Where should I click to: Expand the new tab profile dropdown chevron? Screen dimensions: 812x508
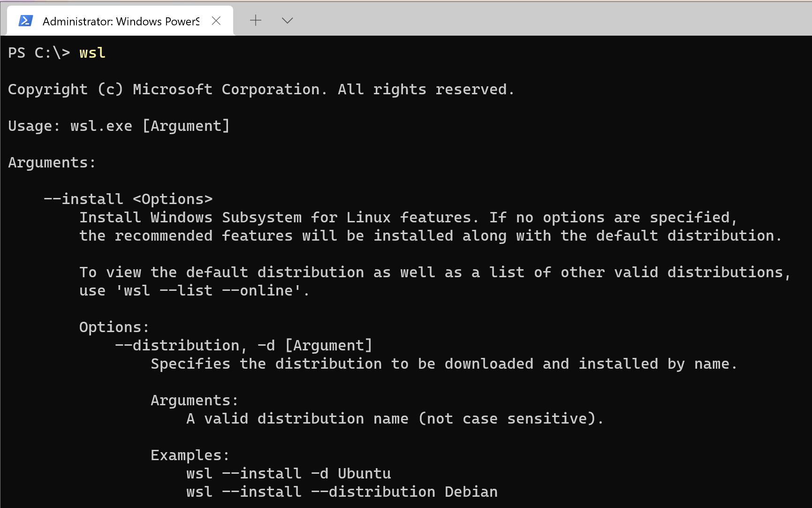point(287,20)
